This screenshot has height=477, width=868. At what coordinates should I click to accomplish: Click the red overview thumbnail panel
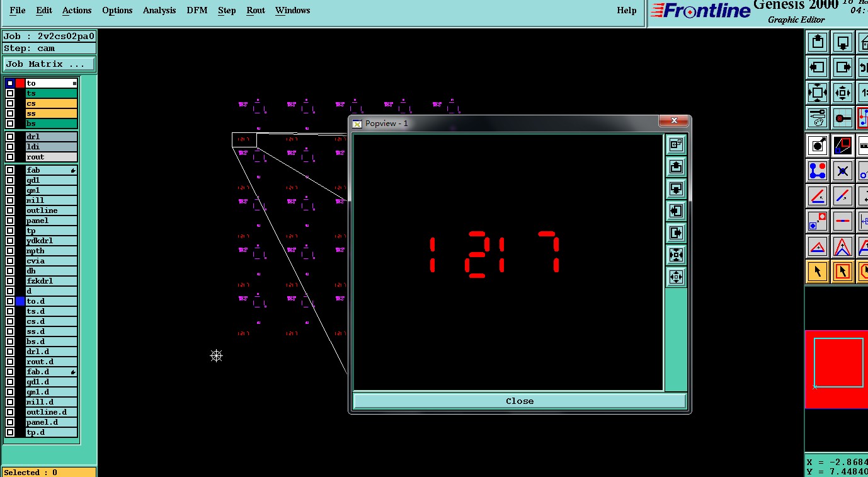point(836,369)
